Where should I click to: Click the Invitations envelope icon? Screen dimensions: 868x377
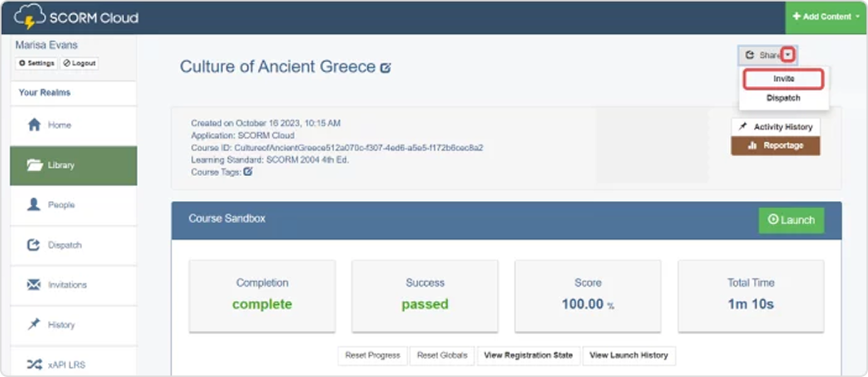click(34, 284)
